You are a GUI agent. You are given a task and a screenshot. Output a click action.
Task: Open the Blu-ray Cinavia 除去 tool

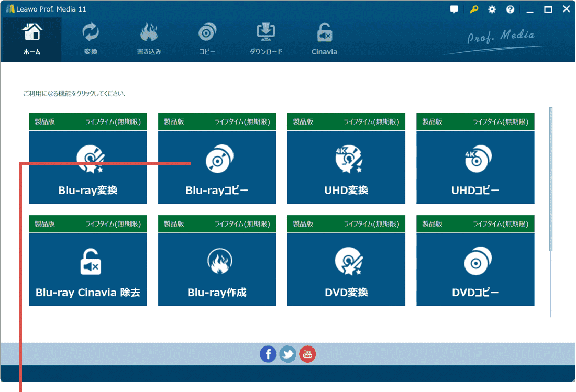(87, 269)
